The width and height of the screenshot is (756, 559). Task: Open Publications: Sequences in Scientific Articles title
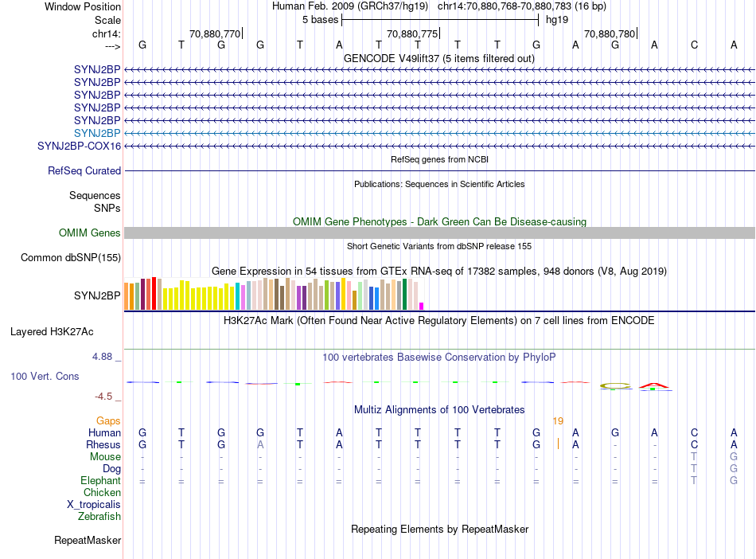point(439,184)
